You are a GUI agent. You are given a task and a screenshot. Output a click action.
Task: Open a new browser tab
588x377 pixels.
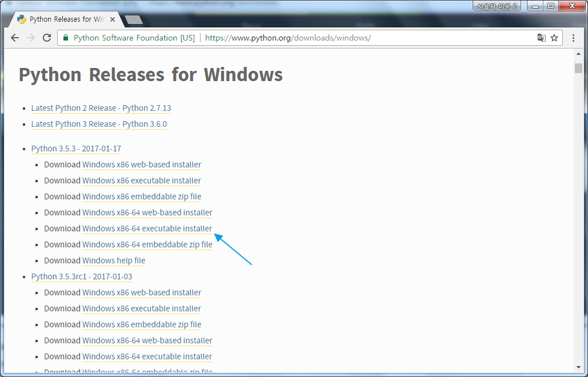134,19
